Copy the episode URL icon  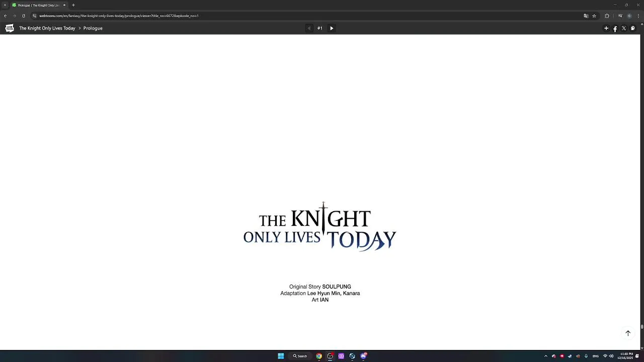633,28
